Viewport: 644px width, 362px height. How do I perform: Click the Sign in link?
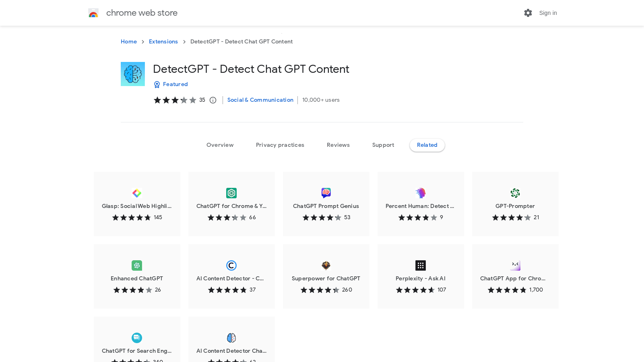point(548,13)
